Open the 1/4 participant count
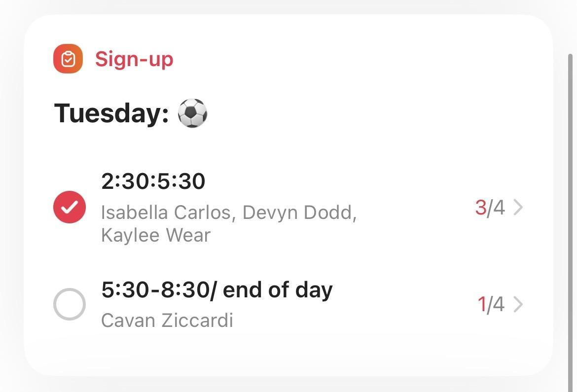Image resolution: width=577 pixels, height=392 pixels. (x=491, y=305)
